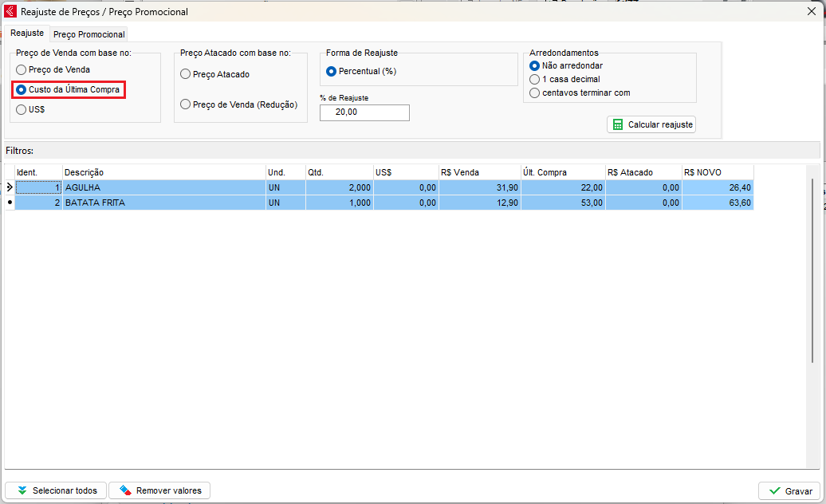Click the green checkmark icon on Gravar
The height and width of the screenshot is (504, 826).
774,491
